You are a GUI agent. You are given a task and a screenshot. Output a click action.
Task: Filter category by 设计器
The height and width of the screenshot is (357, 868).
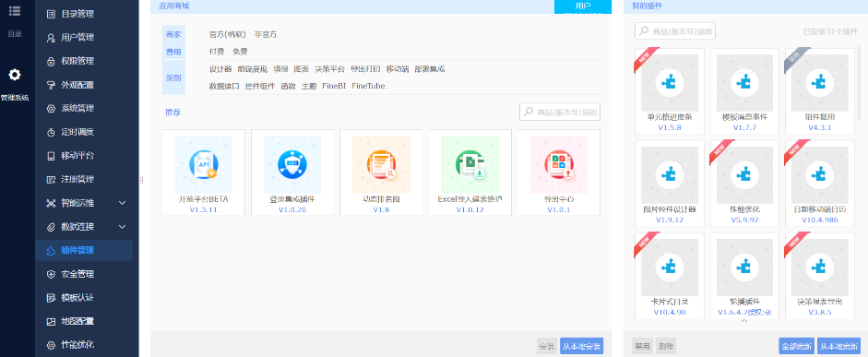pyautogui.click(x=220, y=69)
